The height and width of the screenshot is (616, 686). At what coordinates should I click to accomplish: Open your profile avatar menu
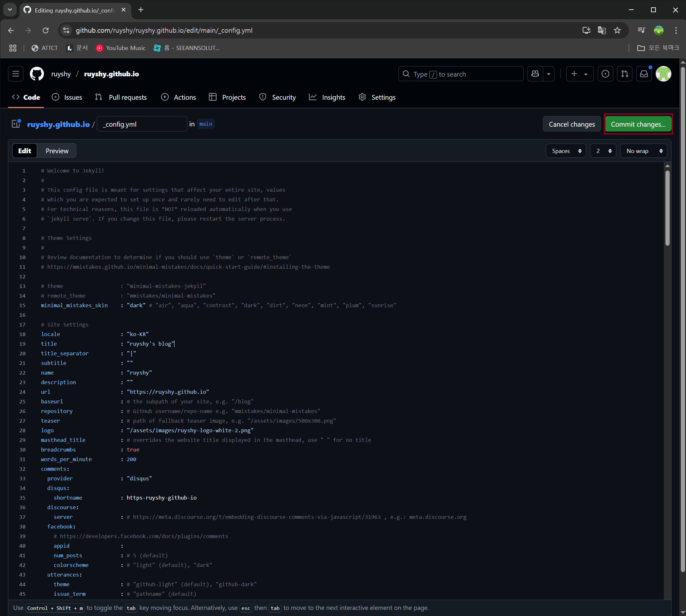point(663,74)
